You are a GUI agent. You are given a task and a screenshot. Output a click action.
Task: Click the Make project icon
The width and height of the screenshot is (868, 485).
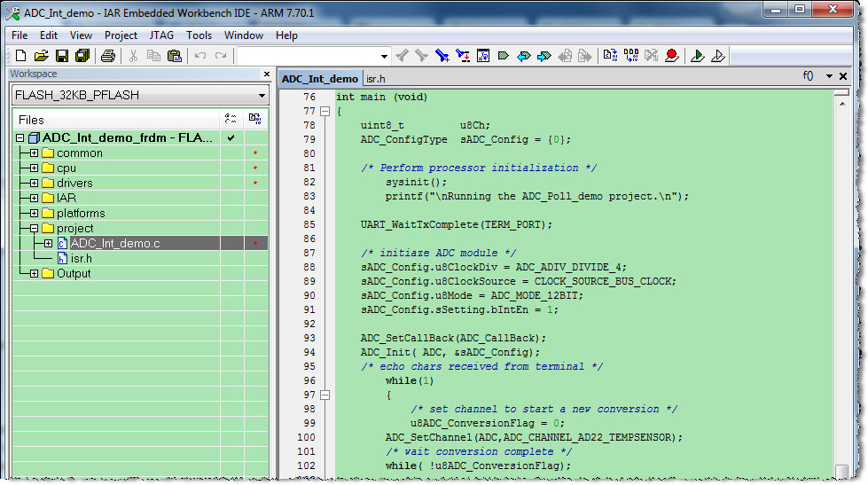pos(631,56)
